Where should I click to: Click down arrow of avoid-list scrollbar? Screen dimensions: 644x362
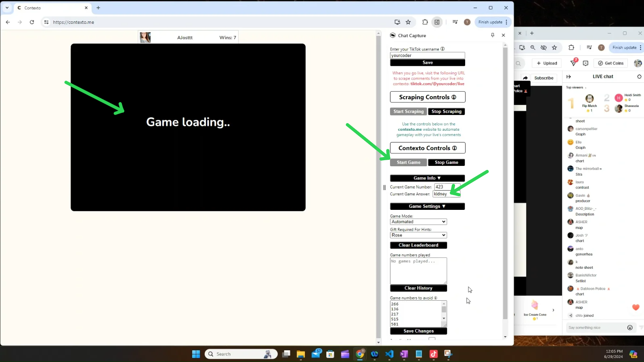click(444, 318)
